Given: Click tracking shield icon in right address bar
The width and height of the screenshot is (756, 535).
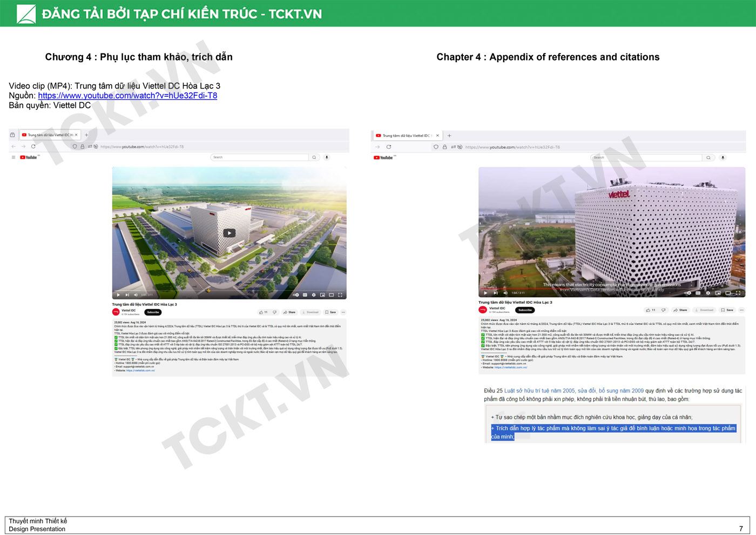Looking at the screenshot, I should pos(436,147).
